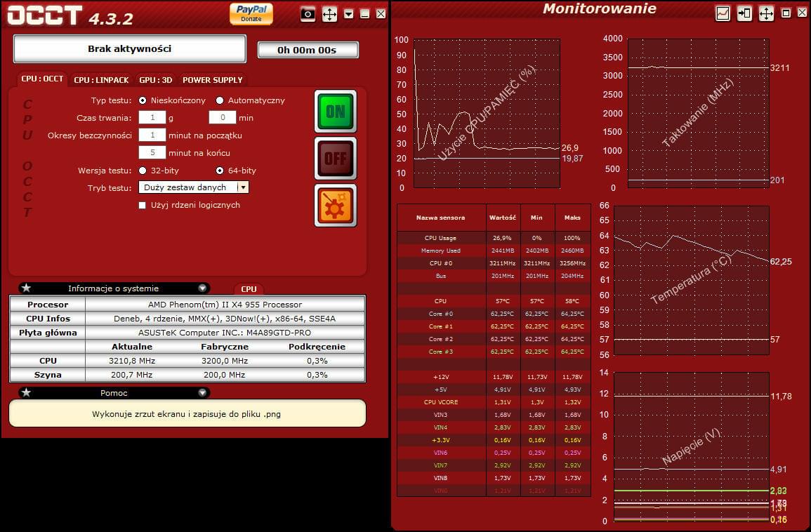Collapse the Pomoc section
The width and height of the screenshot is (811, 532).
pyautogui.click(x=202, y=392)
